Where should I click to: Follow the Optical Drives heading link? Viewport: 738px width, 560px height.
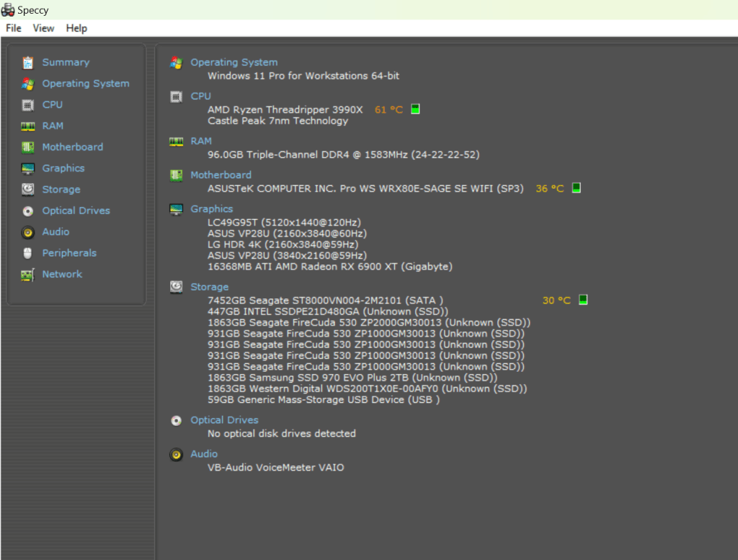coord(225,419)
